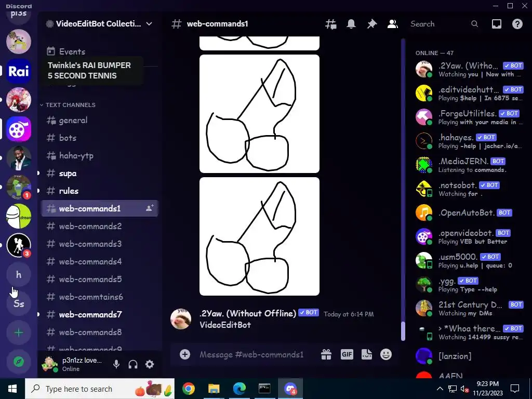Open the middle drawing image attachment
The width and height of the screenshot is (532, 399).
click(260, 114)
